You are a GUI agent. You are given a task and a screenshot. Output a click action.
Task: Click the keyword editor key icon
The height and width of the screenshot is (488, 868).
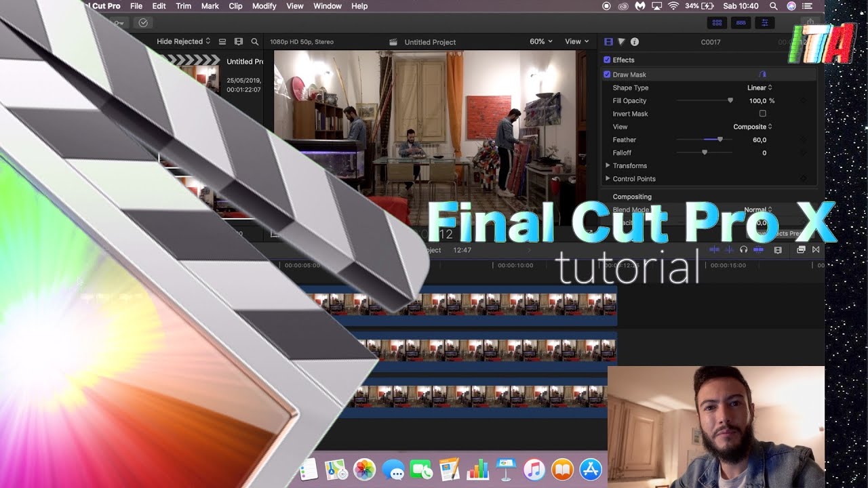tap(119, 22)
